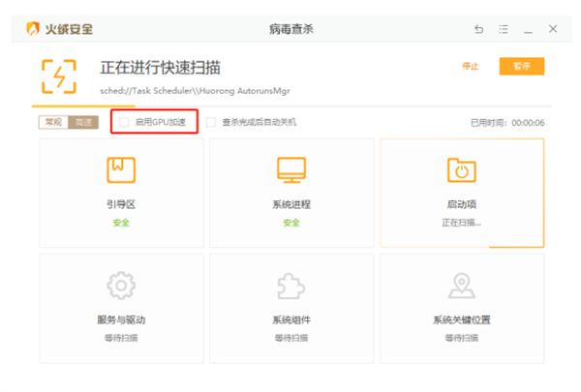Click the sched://Task Scheduler scan path text
The height and width of the screenshot is (392, 581).
(x=195, y=91)
